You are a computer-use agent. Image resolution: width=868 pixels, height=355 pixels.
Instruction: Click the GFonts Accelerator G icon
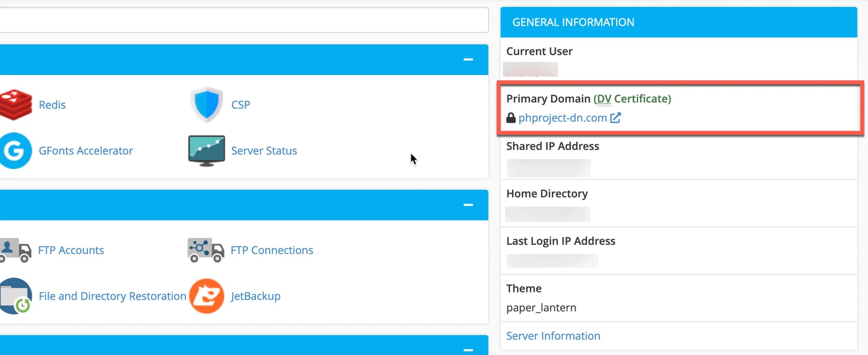(15, 151)
